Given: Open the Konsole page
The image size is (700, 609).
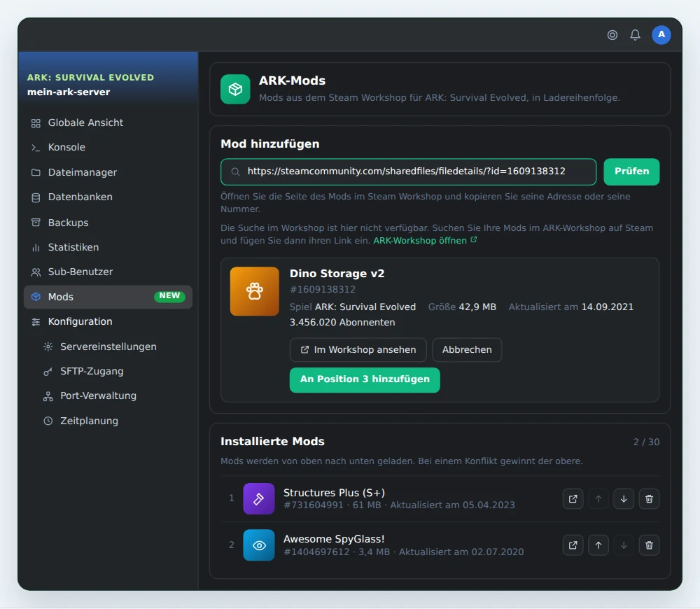Looking at the screenshot, I should click(108, 147).
